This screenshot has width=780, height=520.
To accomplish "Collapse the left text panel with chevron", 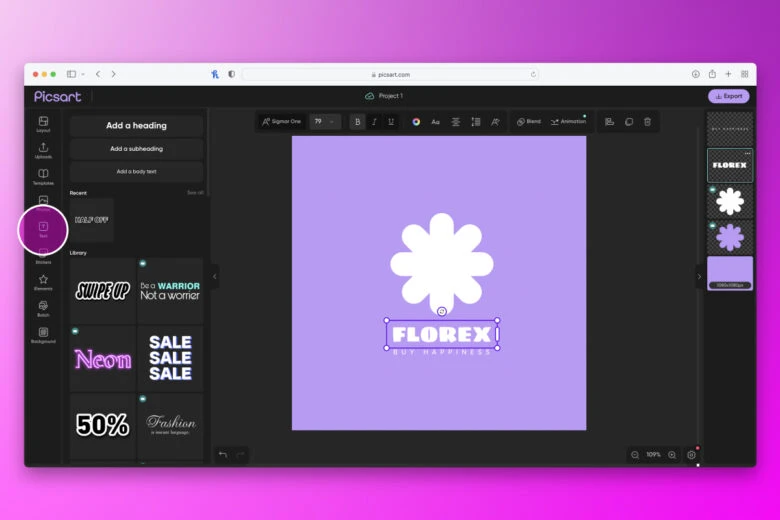I will click(x=214, y=277).
